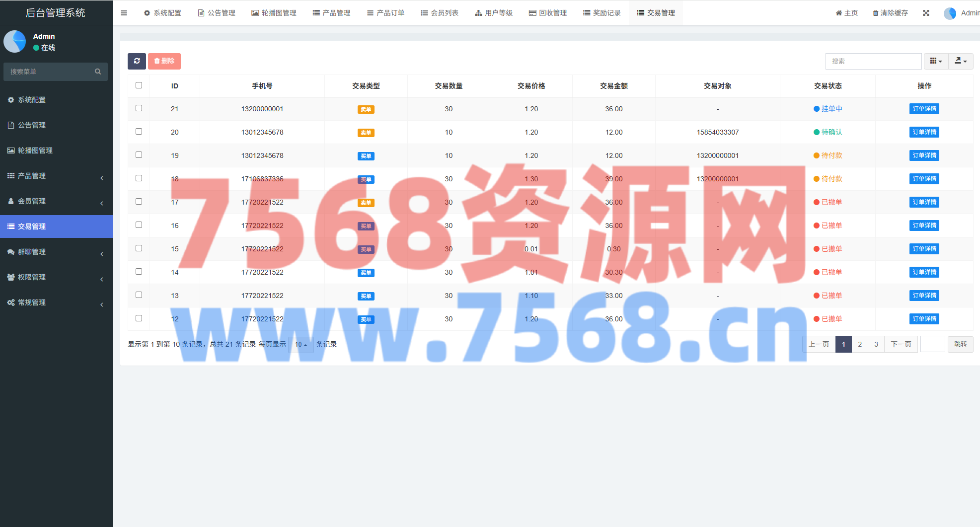This screenshot has height=527, width=980.
Task: Click the Admin avatar in top bar
Action: tap(950, 13)
